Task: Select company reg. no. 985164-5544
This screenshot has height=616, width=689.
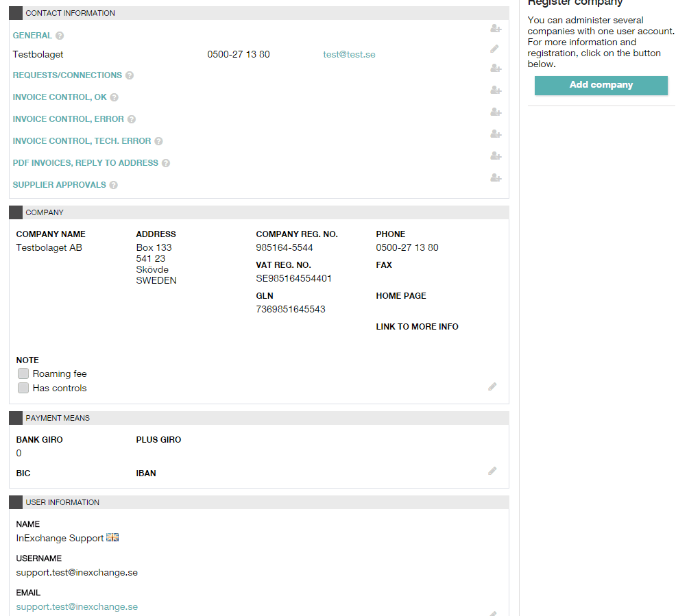Action: click(285, 247)
